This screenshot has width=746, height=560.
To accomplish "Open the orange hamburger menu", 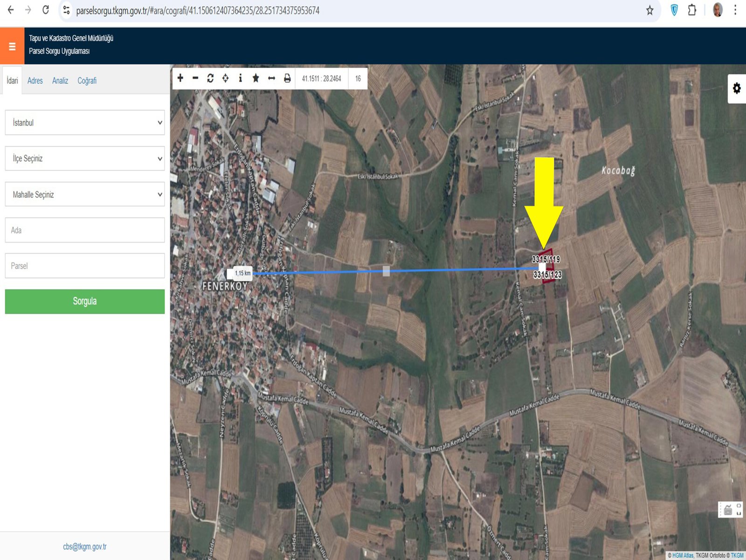I will pyautogui.click(x=12, y=46).
